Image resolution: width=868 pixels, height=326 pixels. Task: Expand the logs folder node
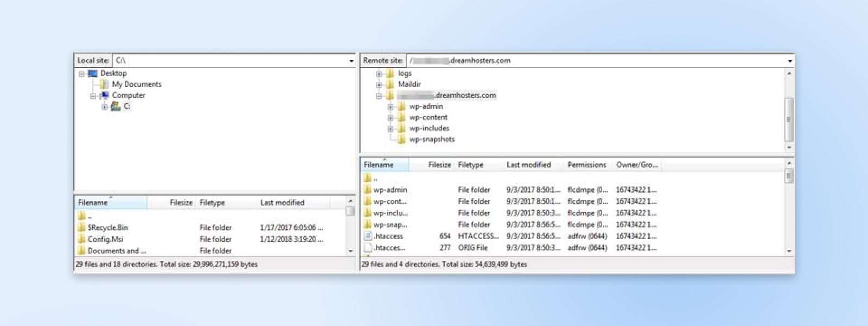click(x=379, y=73)
